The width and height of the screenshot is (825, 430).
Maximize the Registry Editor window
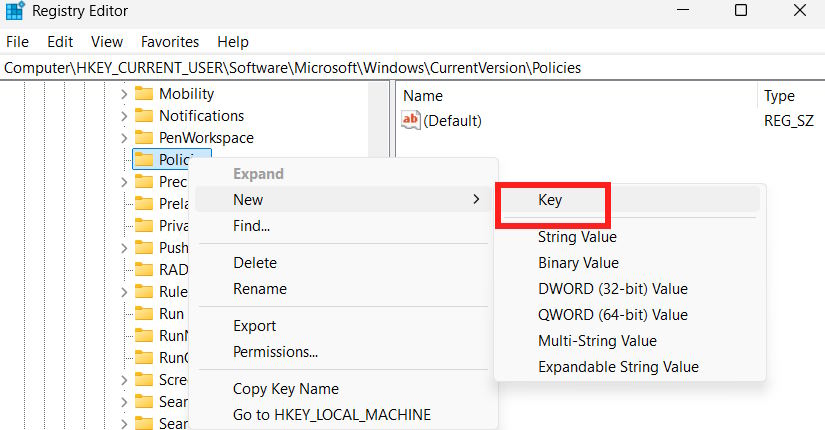click(x=741, y=12)
